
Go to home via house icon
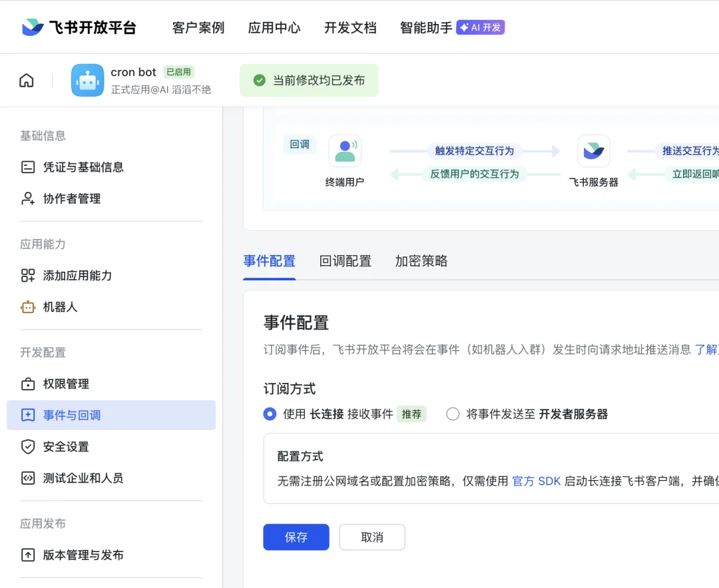[27, 81]
